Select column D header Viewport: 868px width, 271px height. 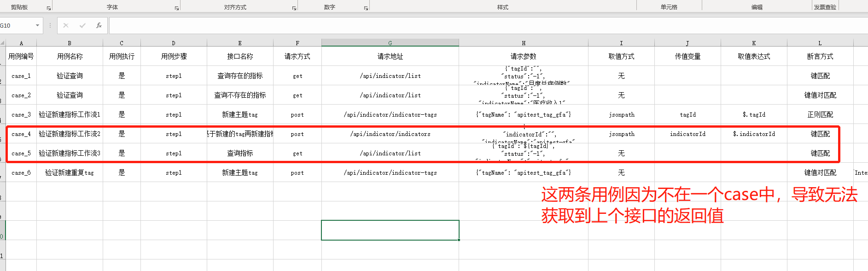pyautogui.click(x=174, y=43)
